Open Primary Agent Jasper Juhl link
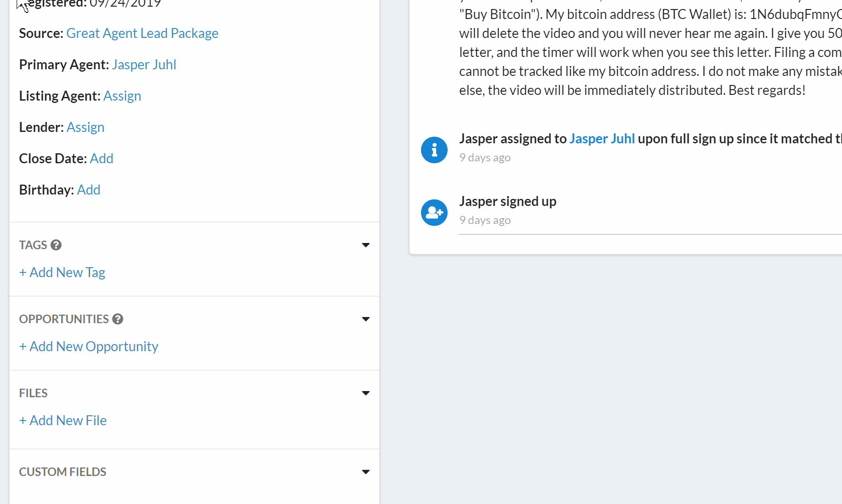 tap(144, 65)
